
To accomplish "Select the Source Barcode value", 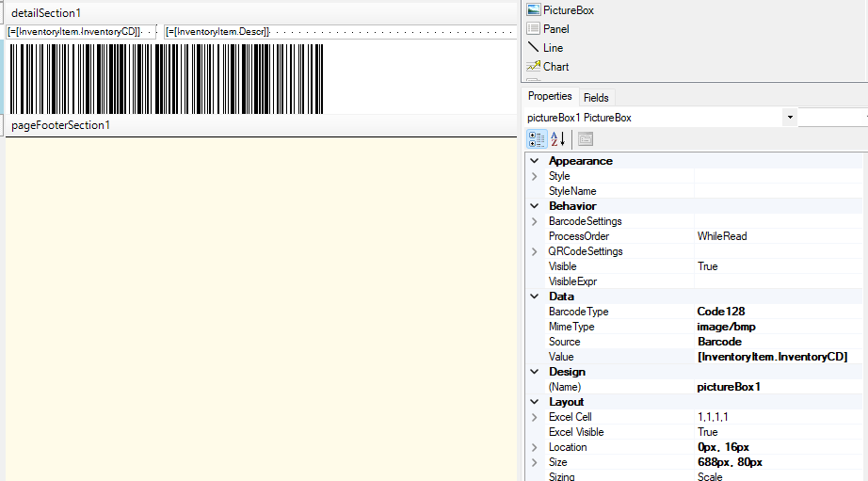I will [x=778, y=342].
